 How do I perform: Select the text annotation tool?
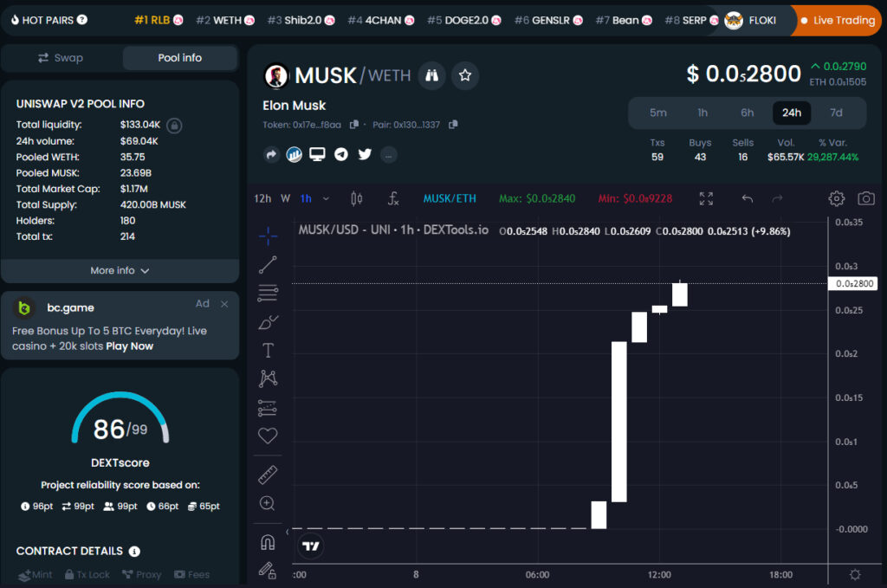coord(268,351)
